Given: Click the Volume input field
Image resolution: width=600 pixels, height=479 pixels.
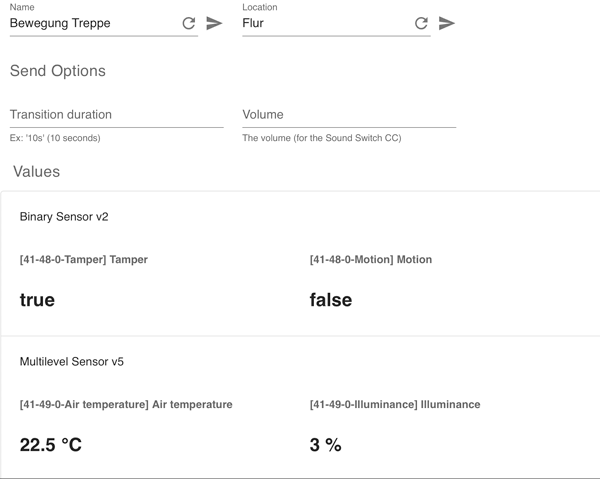Looking at the screenshot, I should (348, 115).
